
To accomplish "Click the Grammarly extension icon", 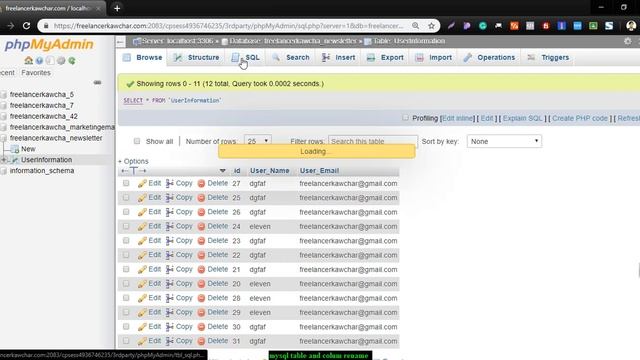I will point(483,26).
